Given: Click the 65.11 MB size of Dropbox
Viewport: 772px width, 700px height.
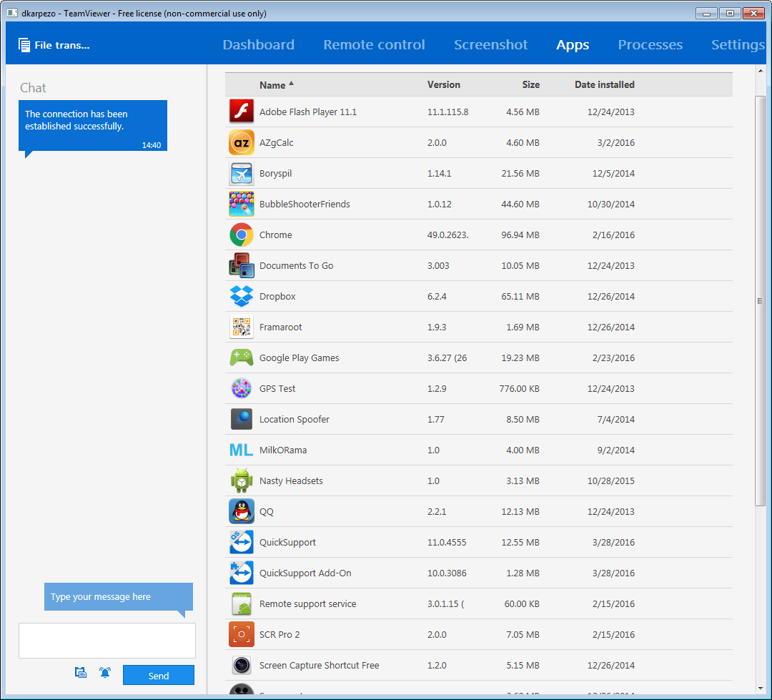Looking at the screenshot, I should click(520, 296).
